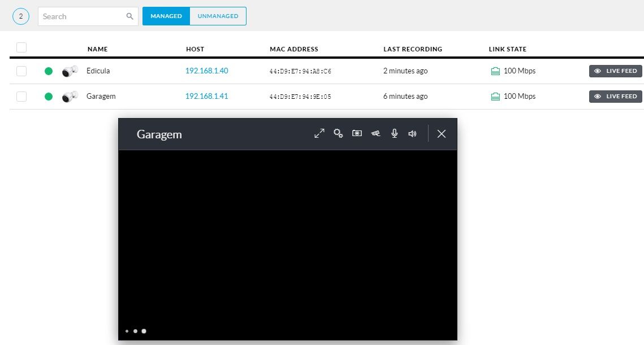Switch to the Unmanaged tab
The image size is (644, 345).
tap(218, 16)
